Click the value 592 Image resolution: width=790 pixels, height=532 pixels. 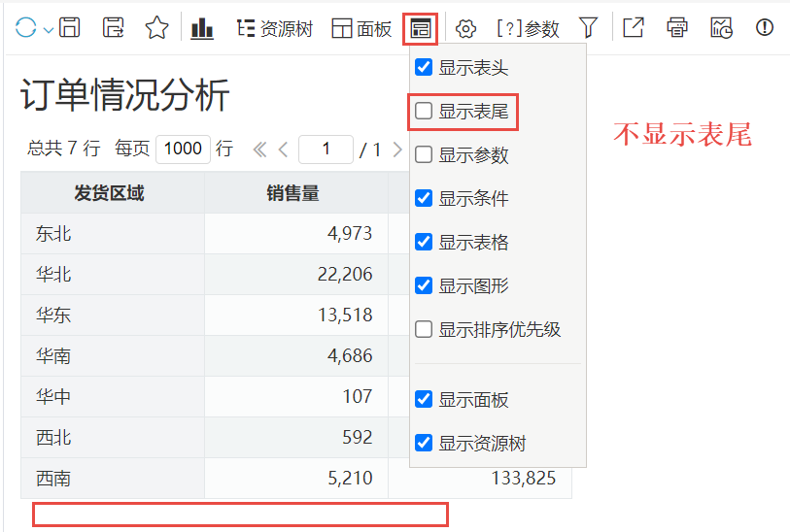358,438
